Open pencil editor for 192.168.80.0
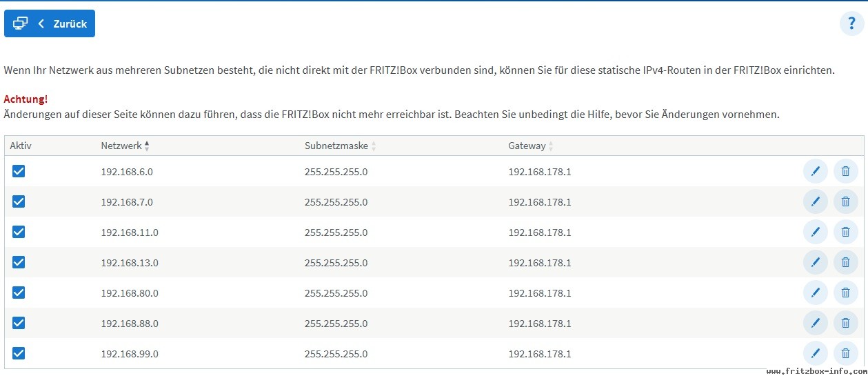868x376 pixels. (x=815, y=293)
